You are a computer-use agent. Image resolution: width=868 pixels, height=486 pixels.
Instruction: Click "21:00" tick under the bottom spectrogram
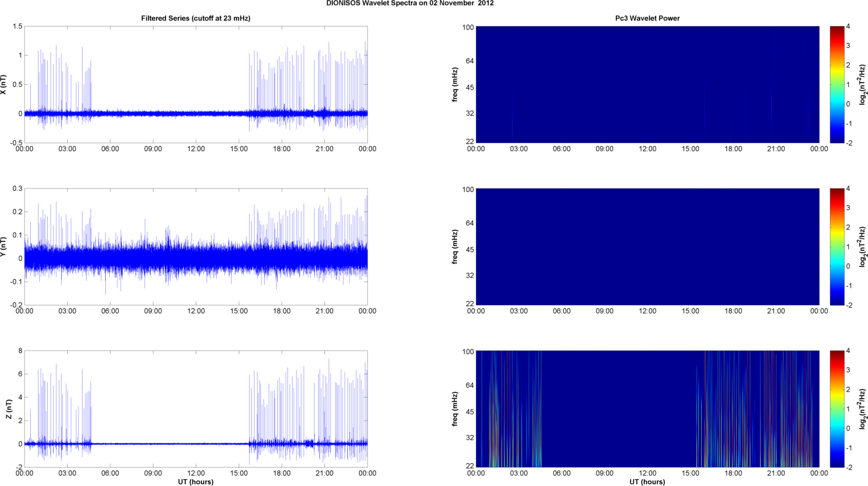[776, 473]
